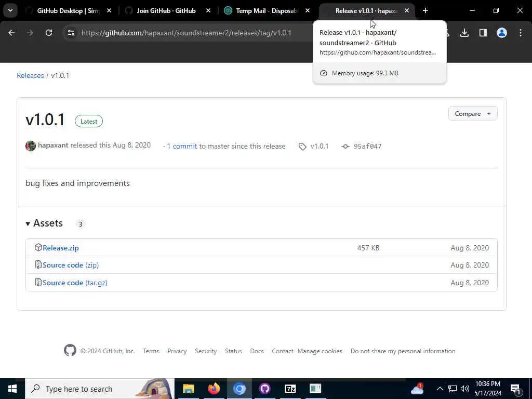Open the volume control tray icon

[x=465, y=389]
